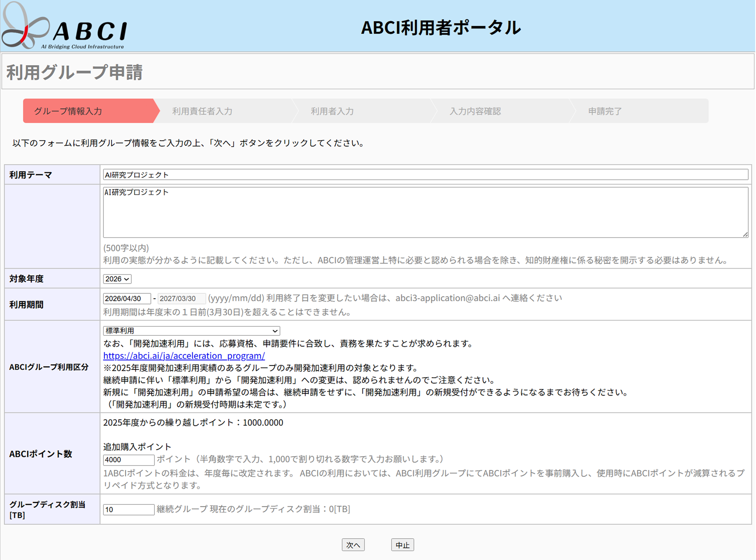Go to the 利用者入力 step
Screen dimensions: 756x560
click(332, 111)
